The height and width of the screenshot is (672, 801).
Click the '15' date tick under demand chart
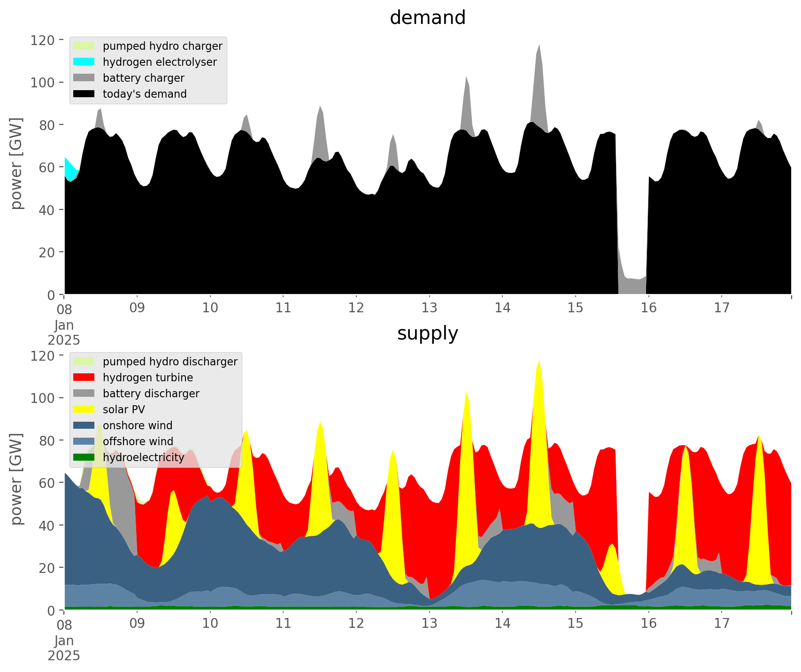(575, 308)
